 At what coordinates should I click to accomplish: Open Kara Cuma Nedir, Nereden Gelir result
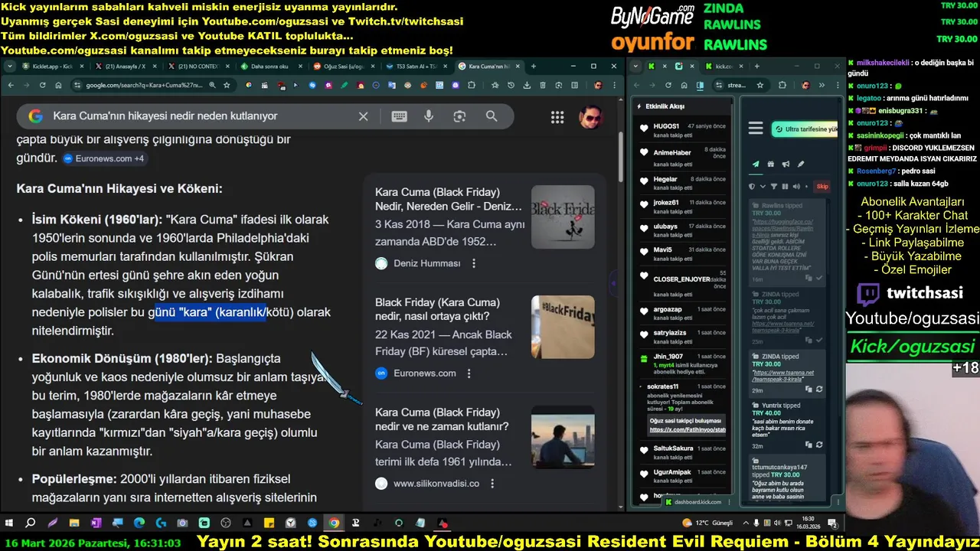[x=449, y=199]
